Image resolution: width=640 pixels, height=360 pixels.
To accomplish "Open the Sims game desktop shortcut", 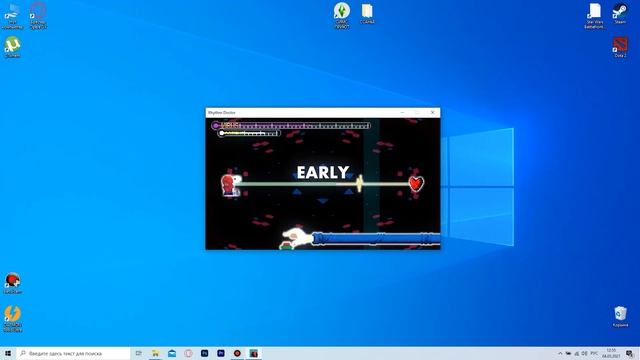I will click(342, 15).
